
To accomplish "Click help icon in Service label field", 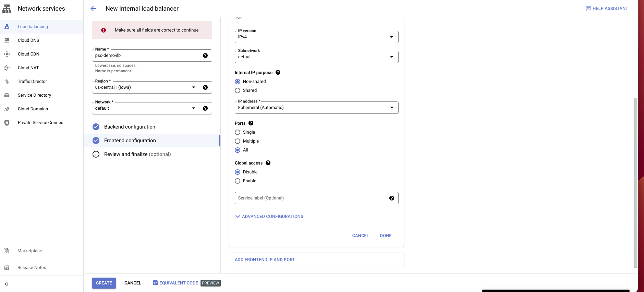I will pyautogui.click(x=391, y=198).
